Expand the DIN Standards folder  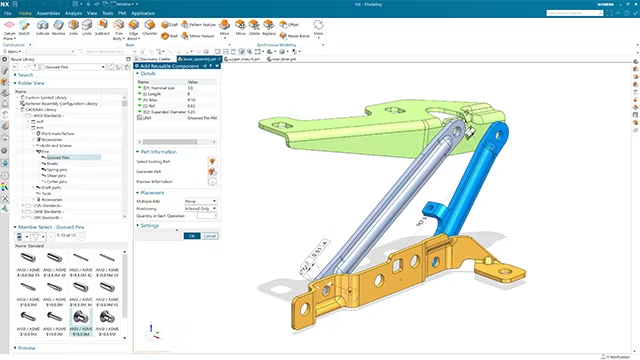[23, 218]
